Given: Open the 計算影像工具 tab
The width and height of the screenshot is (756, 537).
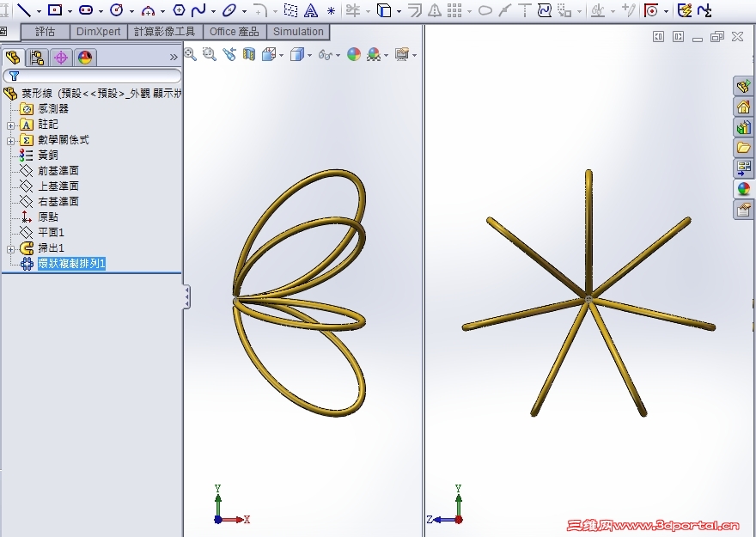Looking at the screenshot, I should coord(165,32).
